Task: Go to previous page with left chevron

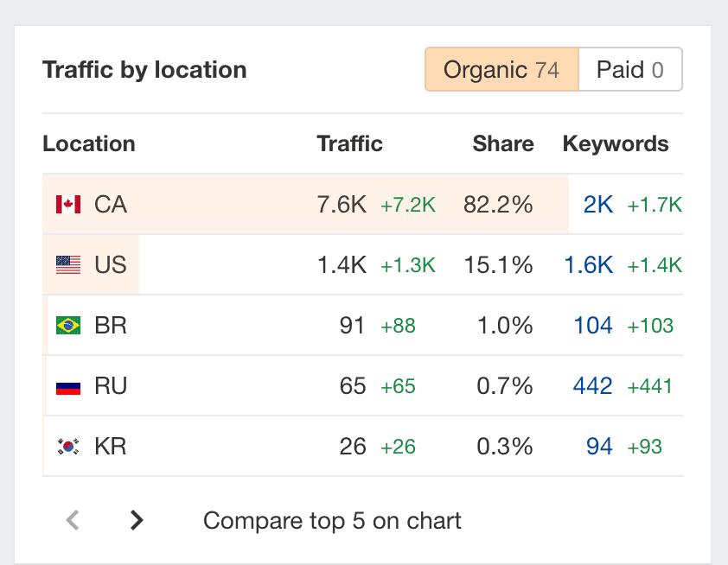Action: 73,520
